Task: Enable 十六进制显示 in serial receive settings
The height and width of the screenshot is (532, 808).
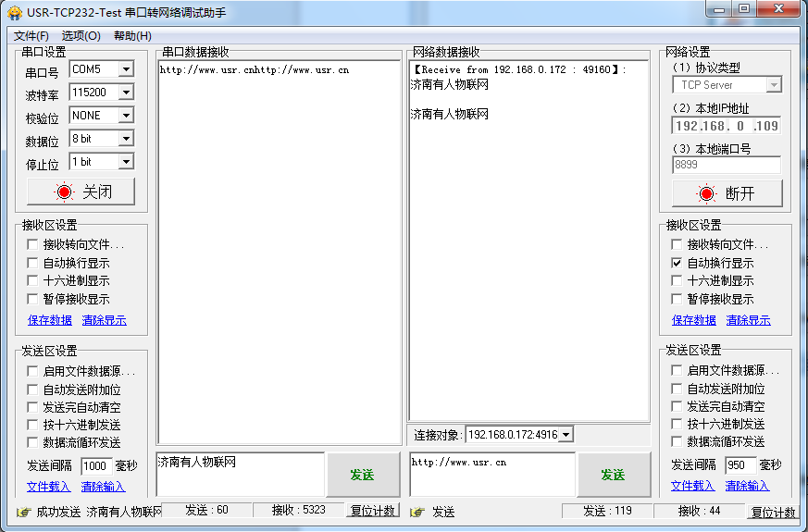Action: (33, 281)
